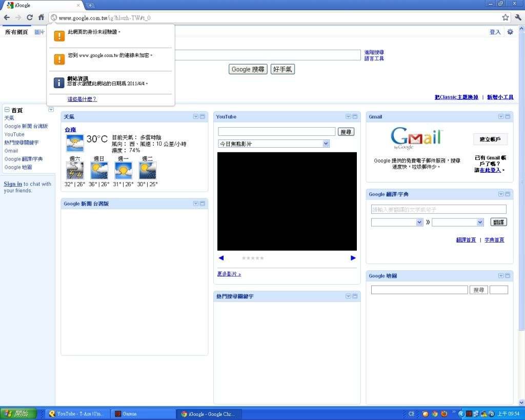
Task: Minimize the 天氣 gadget with its window icon
Action: point(202,116)
